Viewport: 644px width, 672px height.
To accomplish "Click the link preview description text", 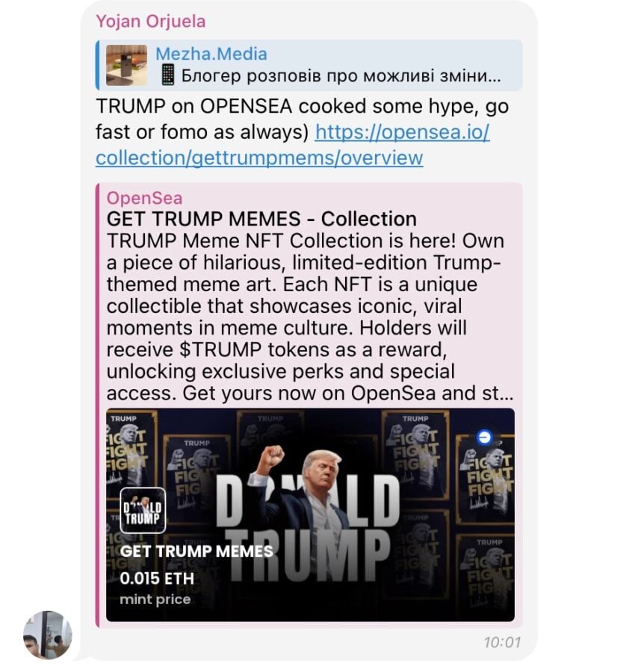I will [310, 317].
